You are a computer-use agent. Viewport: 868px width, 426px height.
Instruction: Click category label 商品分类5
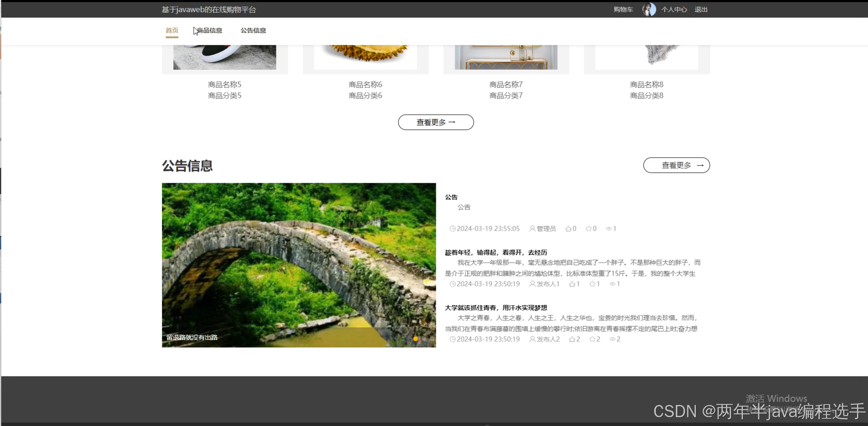(225, 95)
